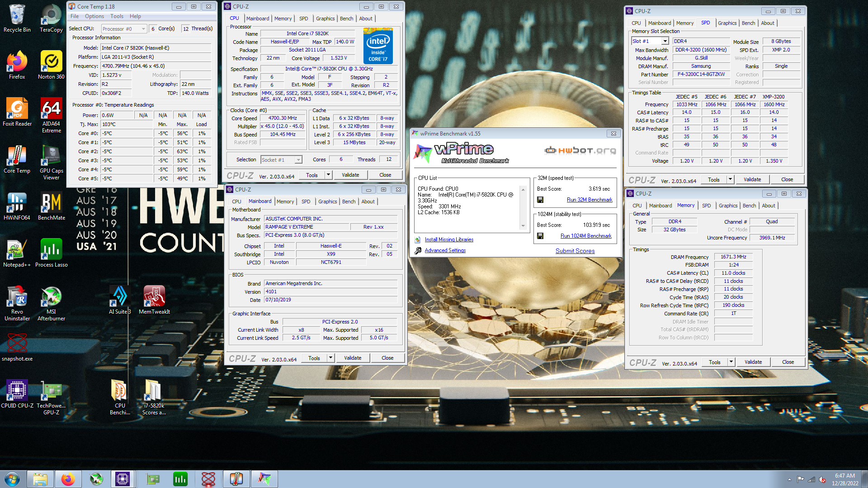Open the snapshot.exe desktop icon
Image resolution: width=868 pixels, height=488 pixels.
pos(17,347)
